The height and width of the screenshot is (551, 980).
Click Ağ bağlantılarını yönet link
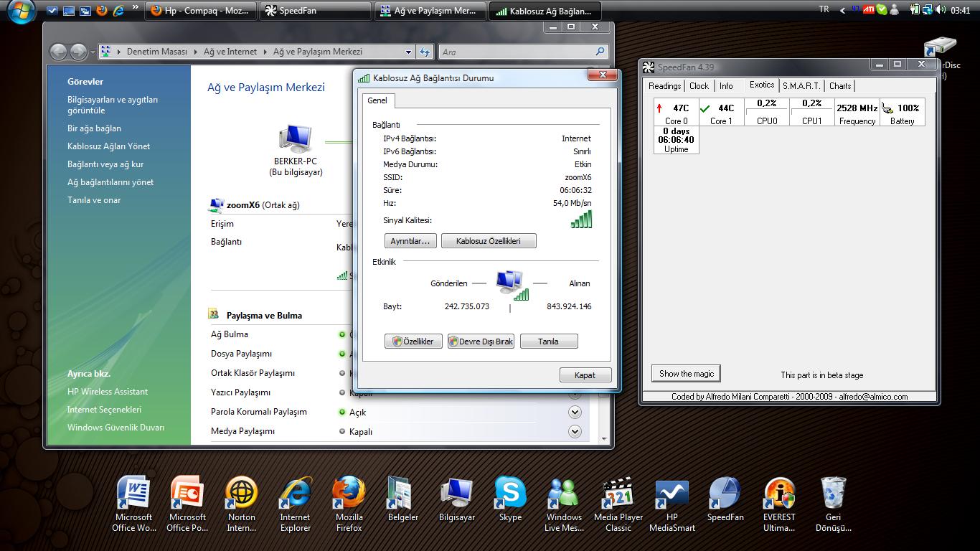pos(110,182)
